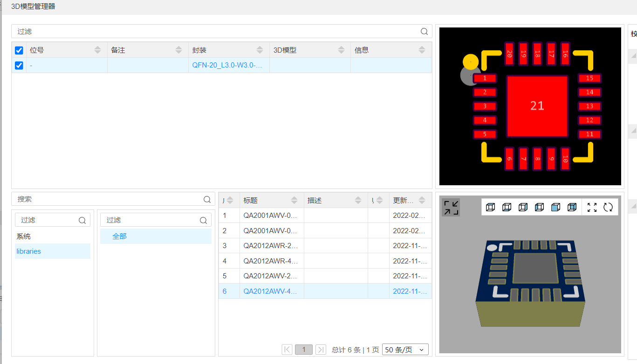Select the bottom-face cube view icon
The image size is (637, 364).
[507, 208]
